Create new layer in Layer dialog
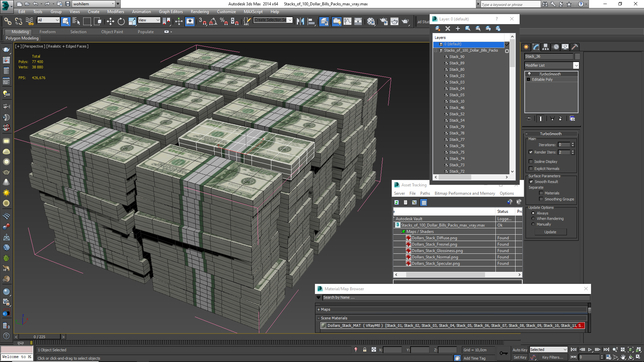 click(437, 28)
